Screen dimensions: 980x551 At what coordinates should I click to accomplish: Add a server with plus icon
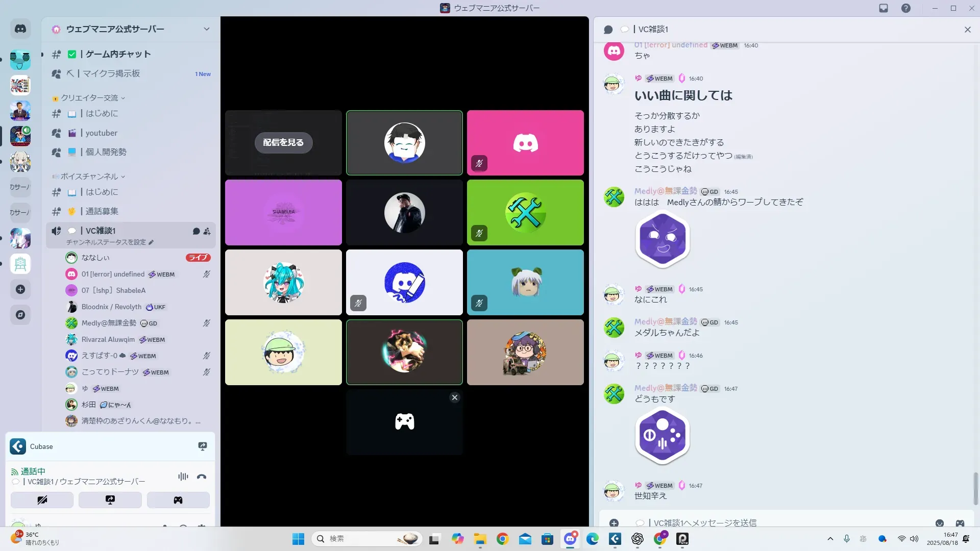point(20,289)
